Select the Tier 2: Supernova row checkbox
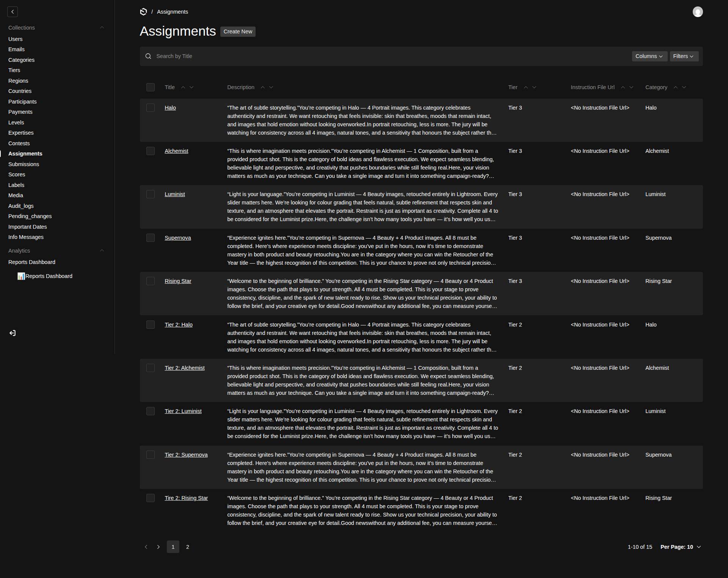This screenshot has height=578, width=728. click(x=151, y=455)
